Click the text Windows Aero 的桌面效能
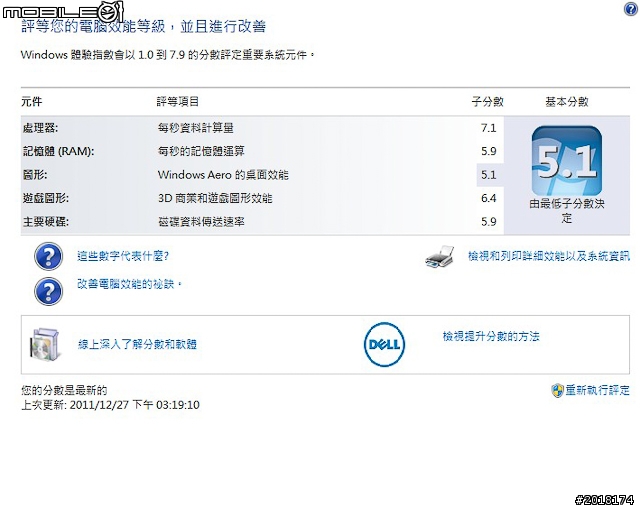 223,175
